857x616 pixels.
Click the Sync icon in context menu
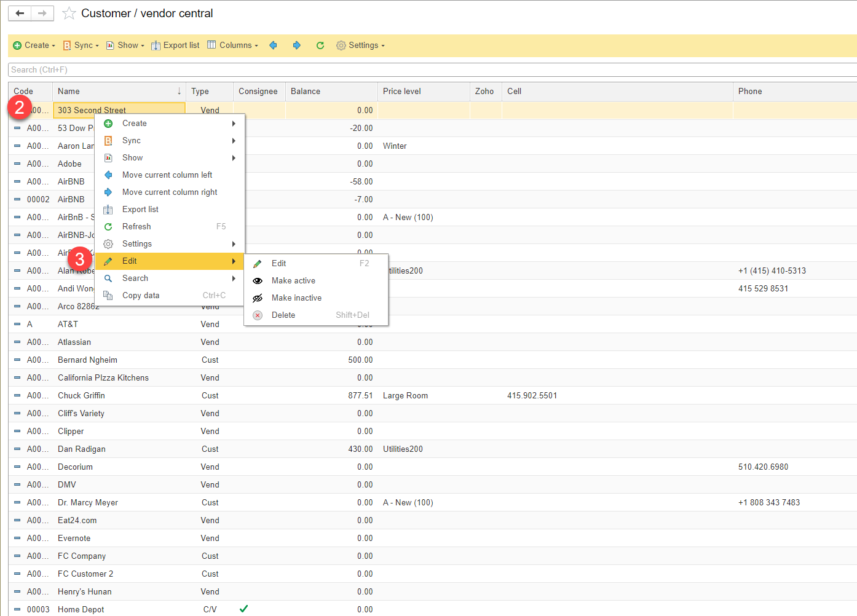point(108,141)
